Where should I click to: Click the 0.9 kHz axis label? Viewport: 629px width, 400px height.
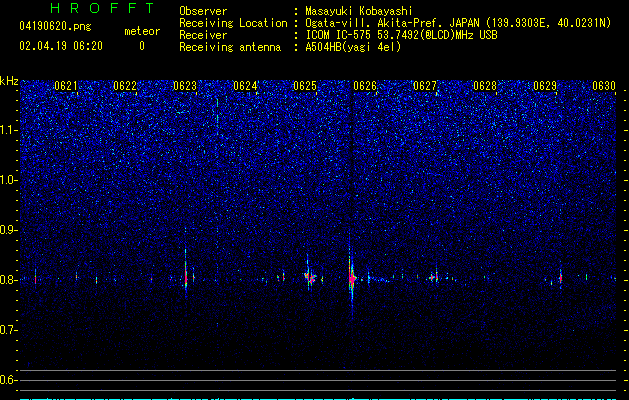pos(9,230)
